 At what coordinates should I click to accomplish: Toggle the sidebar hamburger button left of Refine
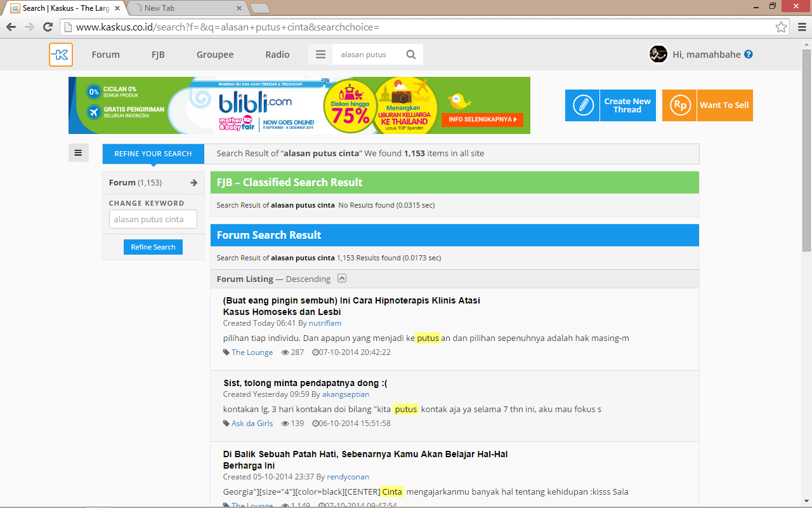tap(78, 152)
